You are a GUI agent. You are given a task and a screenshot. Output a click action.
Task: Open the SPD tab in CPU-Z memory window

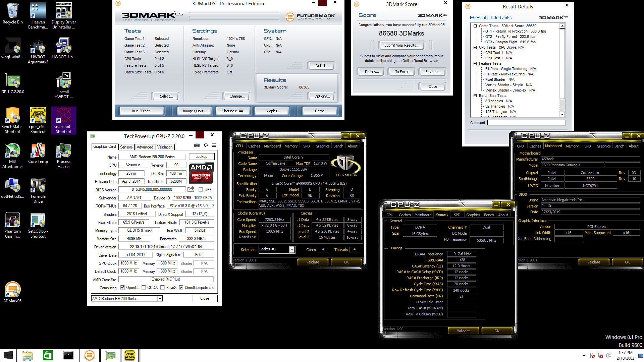(457, 215)
